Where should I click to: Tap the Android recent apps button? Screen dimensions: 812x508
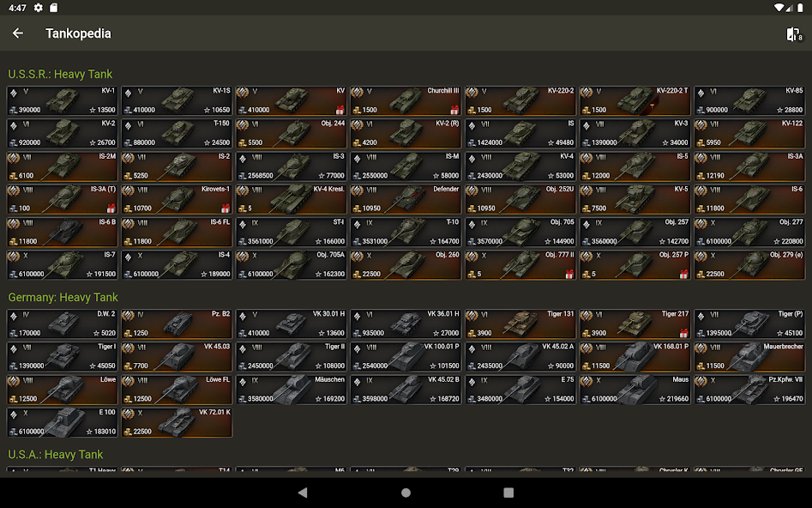point(508,491)
